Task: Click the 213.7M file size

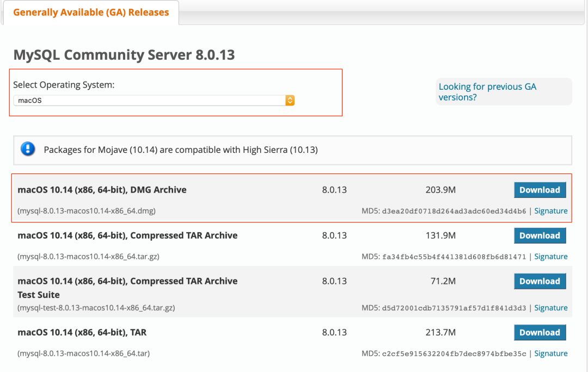Action: tap(440, 332)
